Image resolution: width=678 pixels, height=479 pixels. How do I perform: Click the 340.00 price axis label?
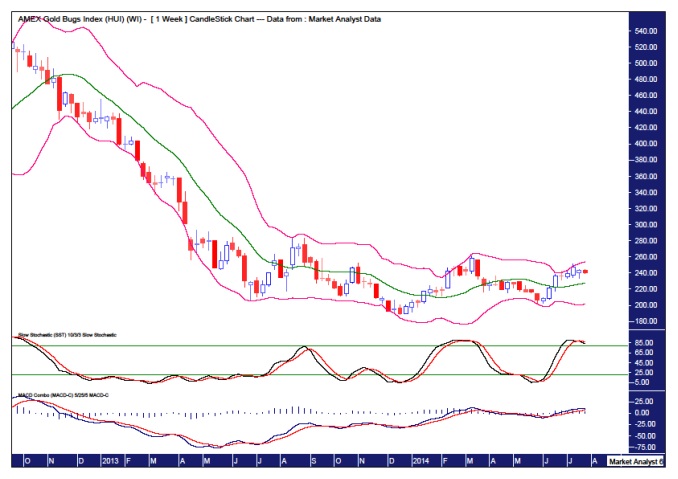pyautogui.click(x=646, y=192)
